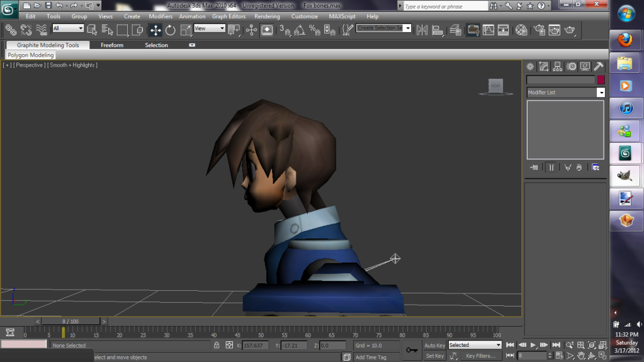Open the Modifiers menu
This screenshot has width=644, height=362.
[x=160, y=16]
